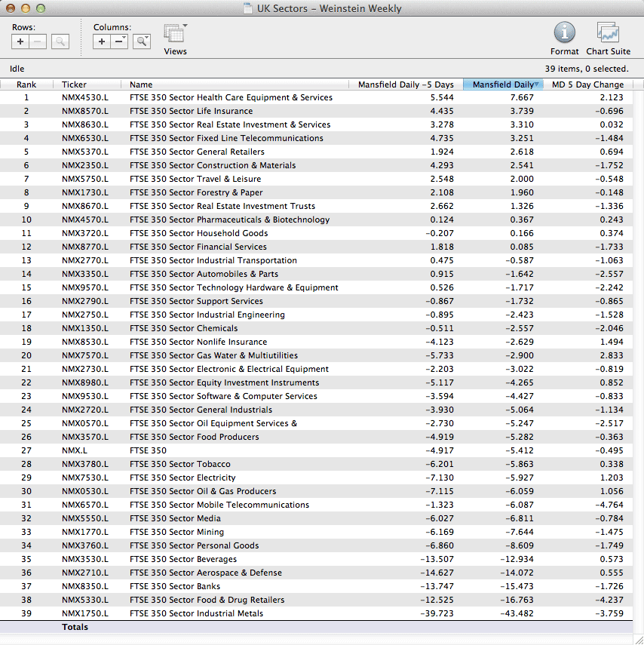This screenshot has width=644, height=645.
Task: Sort by the Name column header
Action: click(141, 84)
